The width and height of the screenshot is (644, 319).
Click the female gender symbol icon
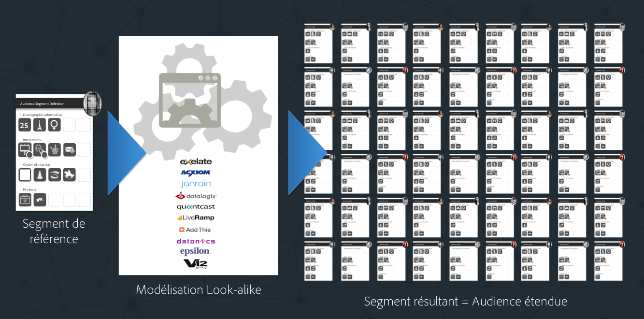point(55,126)
